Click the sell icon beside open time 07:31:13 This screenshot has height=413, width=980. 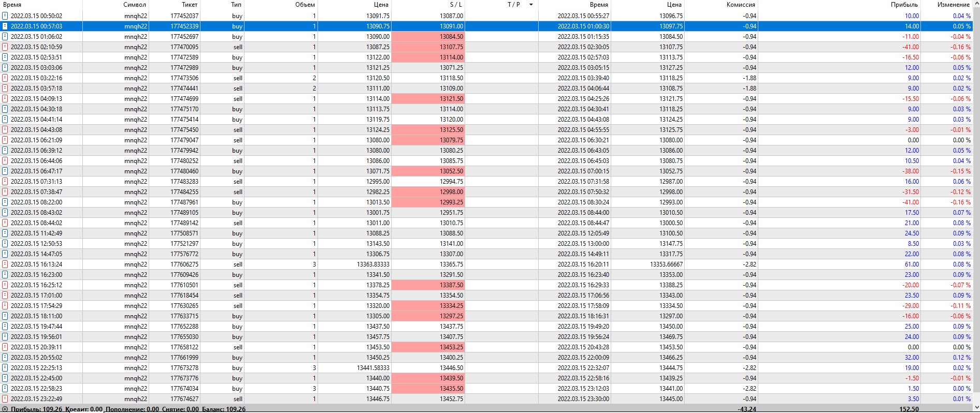[x=5, y=182]
